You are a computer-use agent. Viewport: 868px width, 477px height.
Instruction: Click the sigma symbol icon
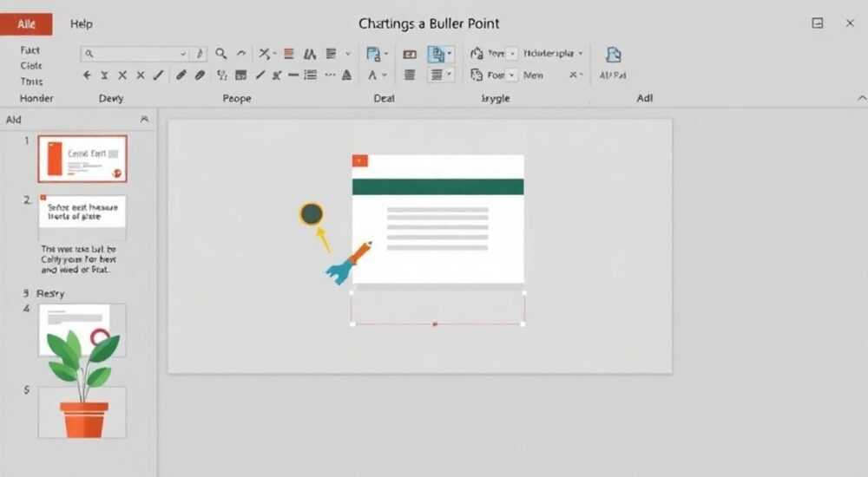[x=104, y=75]
